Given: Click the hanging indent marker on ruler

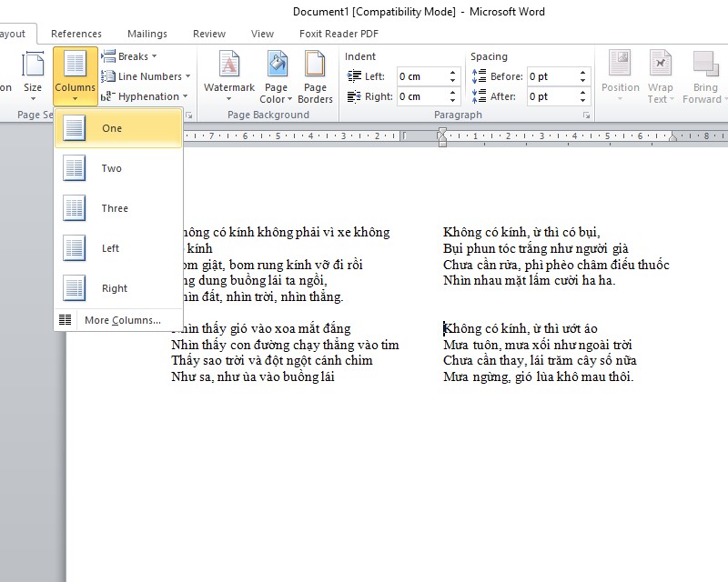Looking at the screenshot, I should tap(442, 138).
